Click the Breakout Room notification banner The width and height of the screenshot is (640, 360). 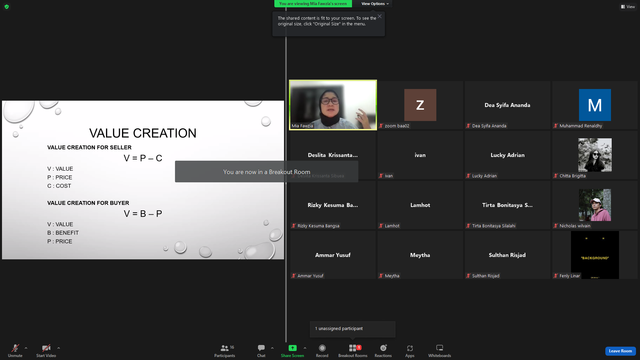pos(267,172)
